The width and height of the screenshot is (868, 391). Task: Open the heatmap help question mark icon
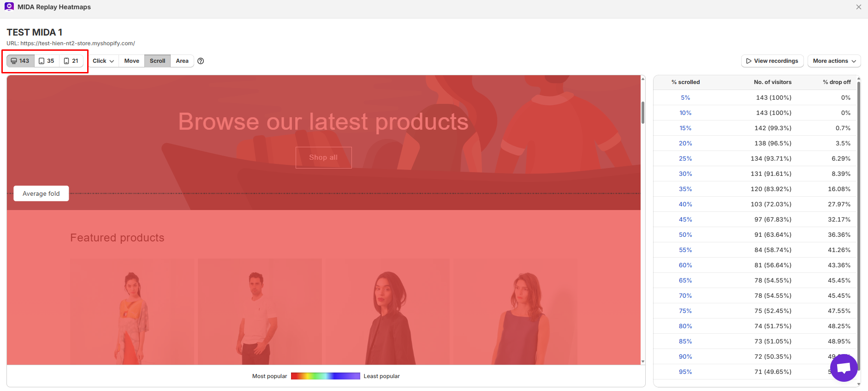click(x=201, y=61)
